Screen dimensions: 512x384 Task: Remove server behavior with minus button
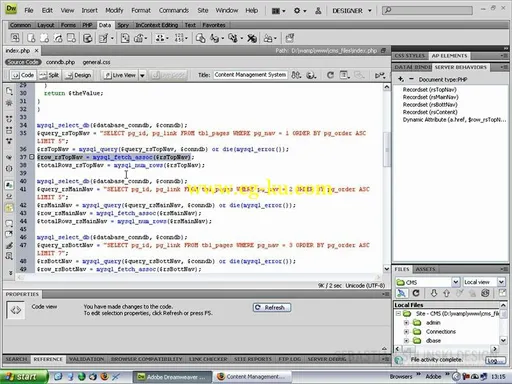(411, 79)
